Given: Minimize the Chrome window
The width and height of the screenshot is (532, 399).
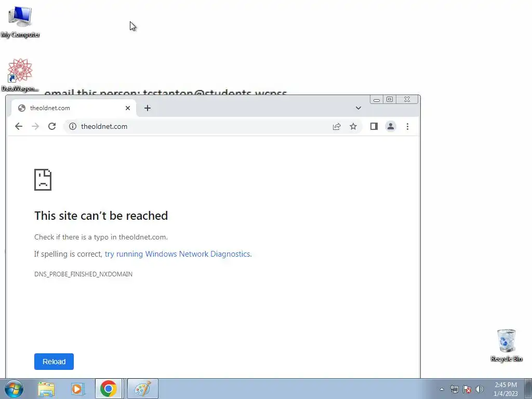Looking at the screenshot, I should pos(377,99).
